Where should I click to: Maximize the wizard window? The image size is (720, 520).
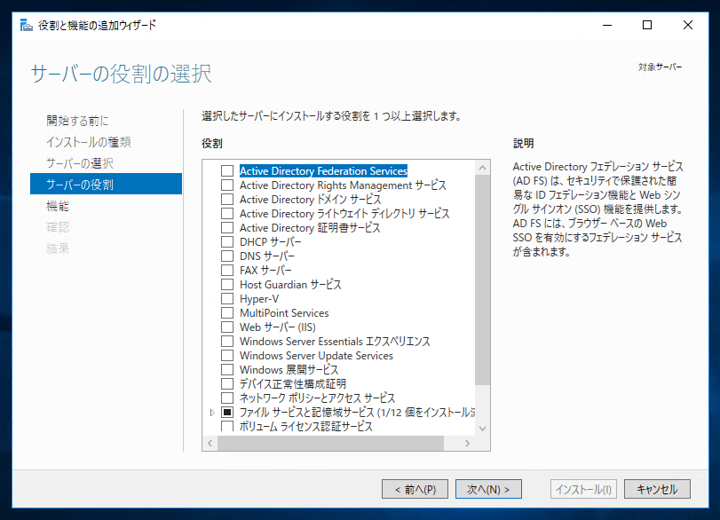[x=647, y=25]
